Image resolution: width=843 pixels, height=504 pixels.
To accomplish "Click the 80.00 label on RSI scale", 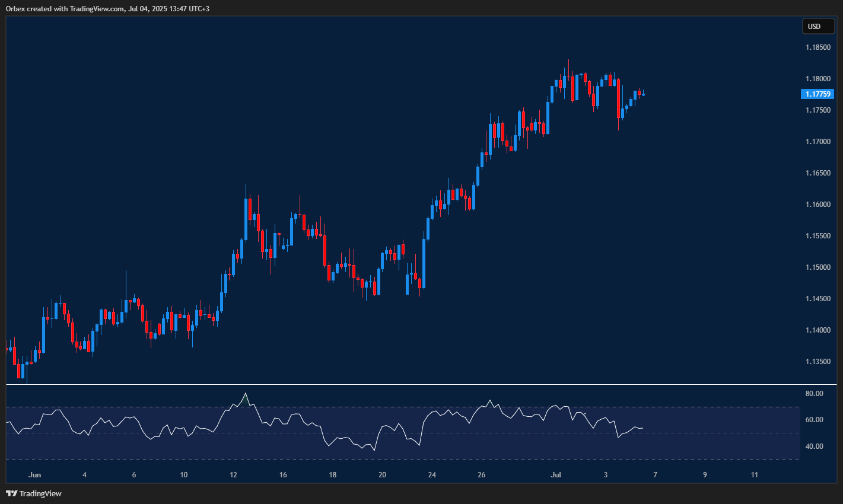I will pos(814,394).
